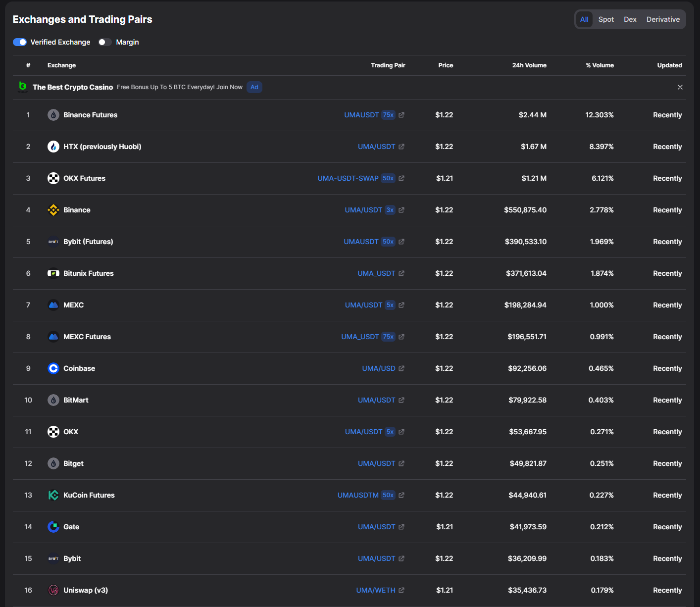Click the KuCoin Futures logo icon

pos(53,495)
